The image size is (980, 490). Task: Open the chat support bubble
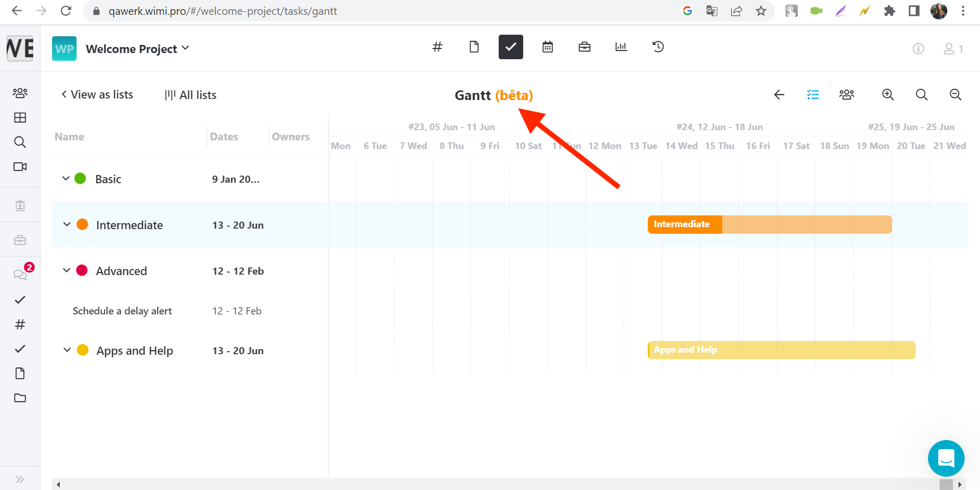[x=946, y=458]
